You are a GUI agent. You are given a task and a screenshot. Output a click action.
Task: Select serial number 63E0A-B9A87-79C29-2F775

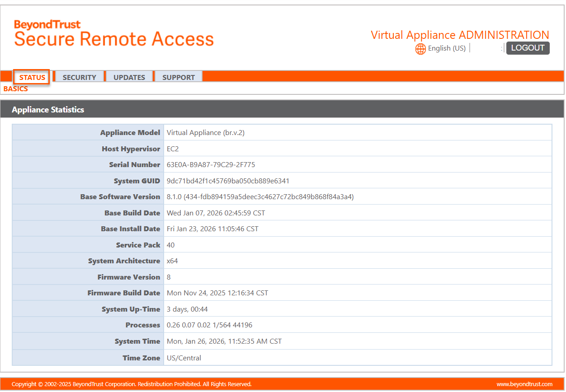click(x=211, y=165)
